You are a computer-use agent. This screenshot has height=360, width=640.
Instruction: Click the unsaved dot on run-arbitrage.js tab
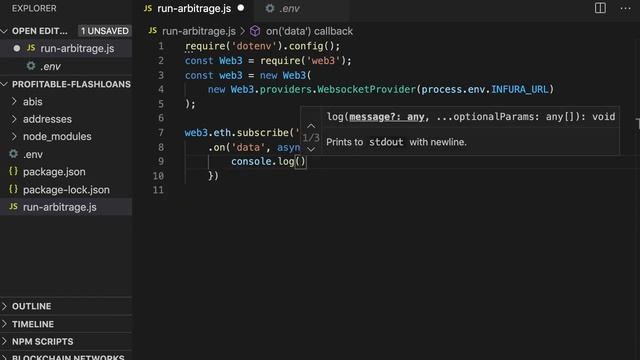[x=241, y=8]
